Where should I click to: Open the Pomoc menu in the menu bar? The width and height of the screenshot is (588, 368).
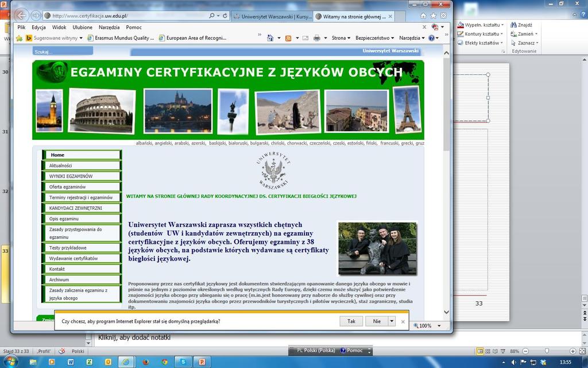tap(134, 27)
